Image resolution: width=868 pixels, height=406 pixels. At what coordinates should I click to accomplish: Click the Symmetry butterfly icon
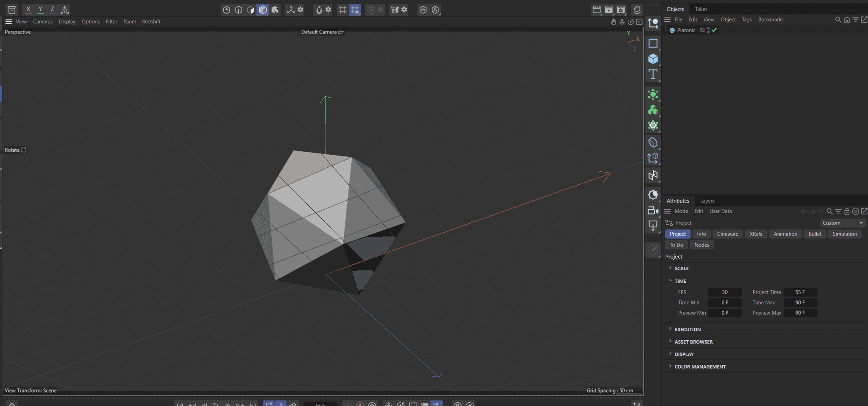tap(395, 10)
